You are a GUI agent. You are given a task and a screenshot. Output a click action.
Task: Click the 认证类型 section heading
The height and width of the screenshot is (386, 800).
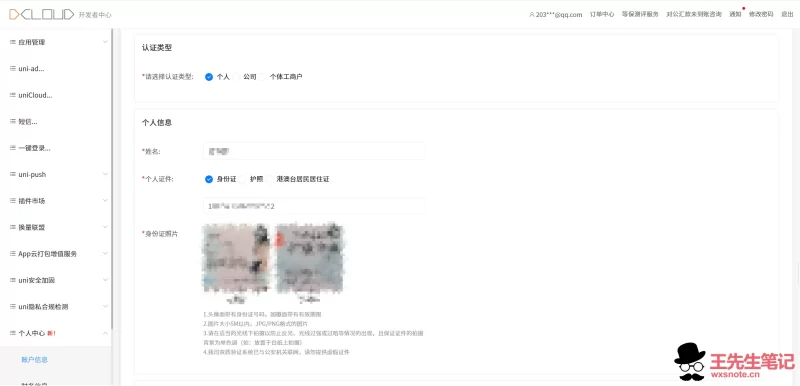(157, 48)
